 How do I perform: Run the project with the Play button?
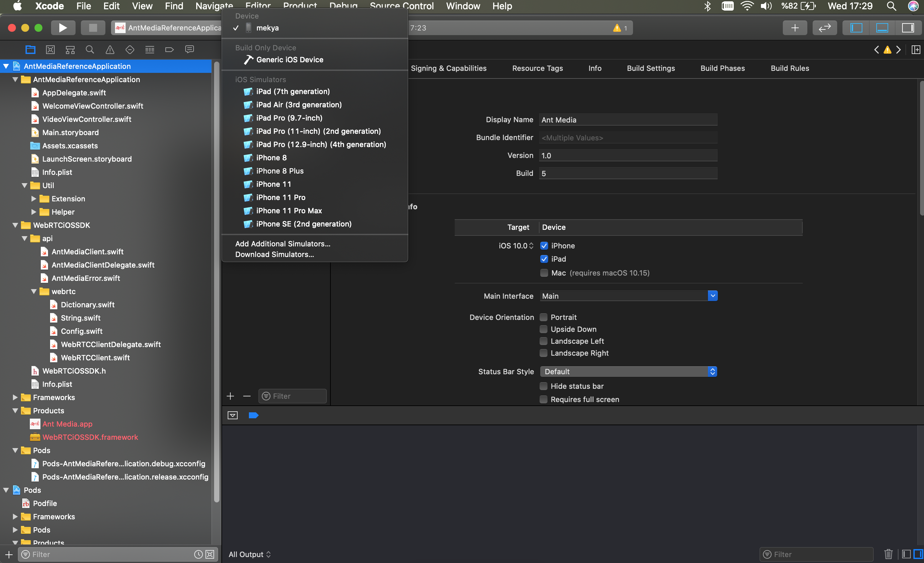(x=63, y=28)
